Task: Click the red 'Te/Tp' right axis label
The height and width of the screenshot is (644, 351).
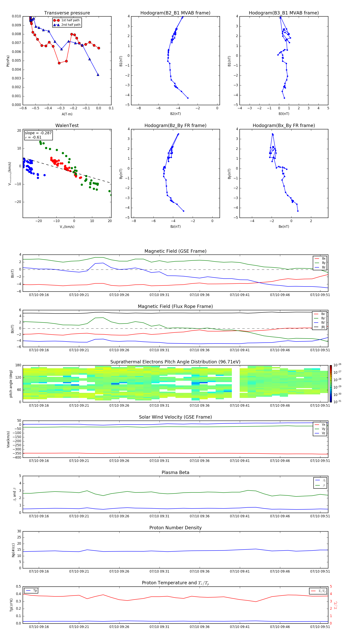Action: pyautogui.click(x=336, y=605)
